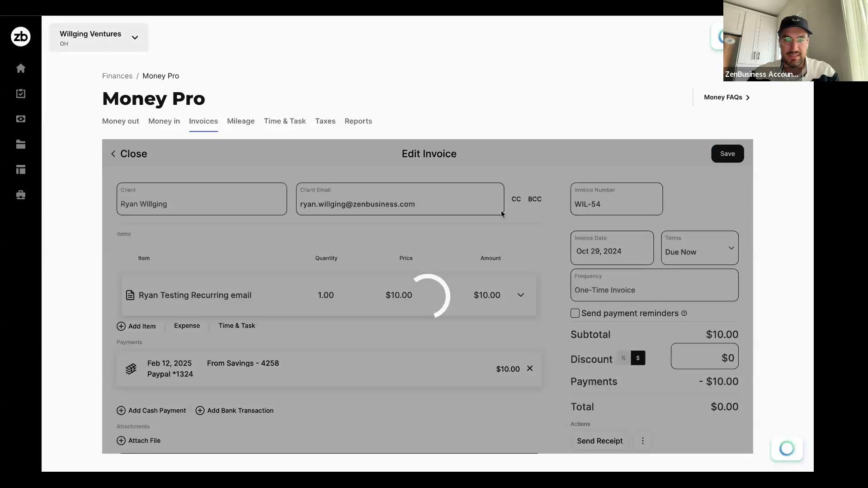Open the chat assistant bubble
868x488 pixels.
pyautogui.click(x=787, y=448)
